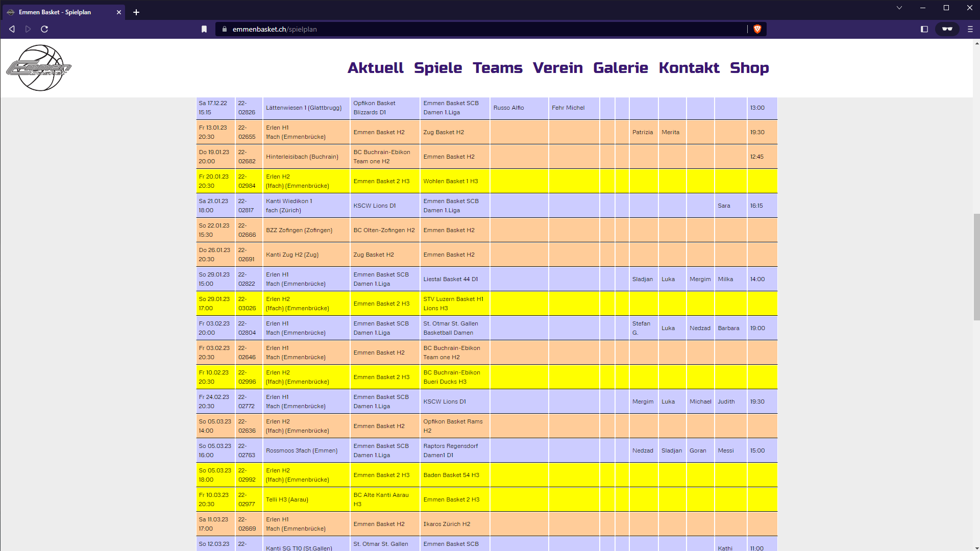Reload the page with the refresh icon

(44, 29)
